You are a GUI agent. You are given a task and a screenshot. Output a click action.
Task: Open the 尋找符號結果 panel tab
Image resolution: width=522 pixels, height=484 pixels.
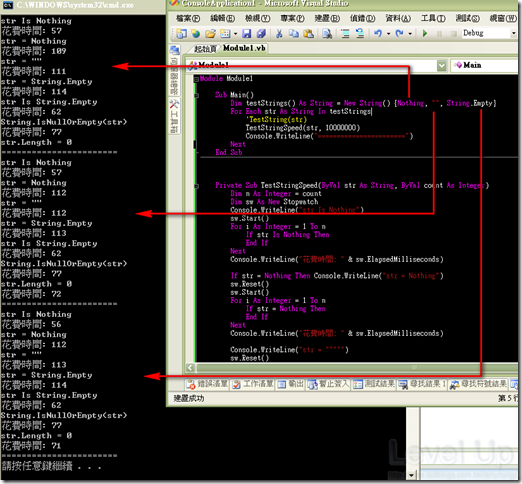478,384
